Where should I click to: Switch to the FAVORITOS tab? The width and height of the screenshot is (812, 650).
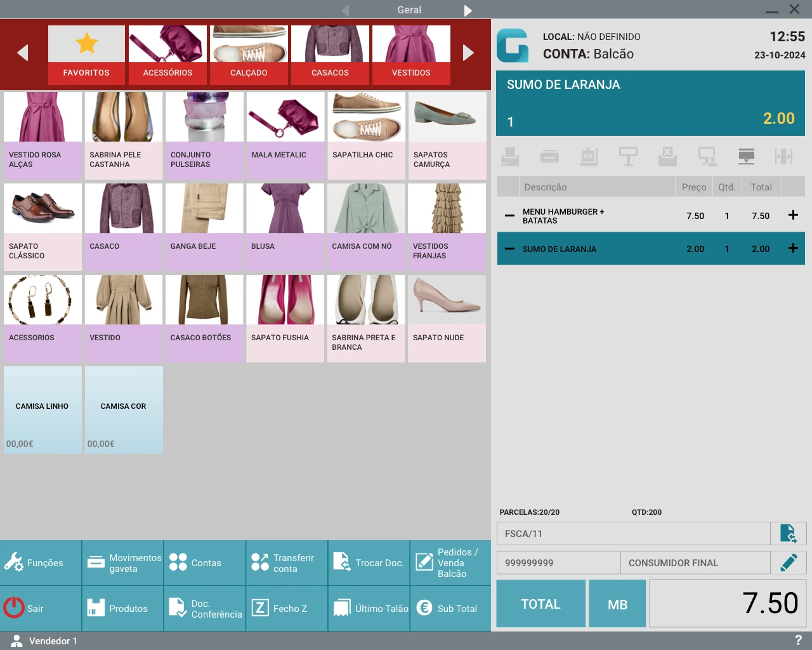coord(86,55)
